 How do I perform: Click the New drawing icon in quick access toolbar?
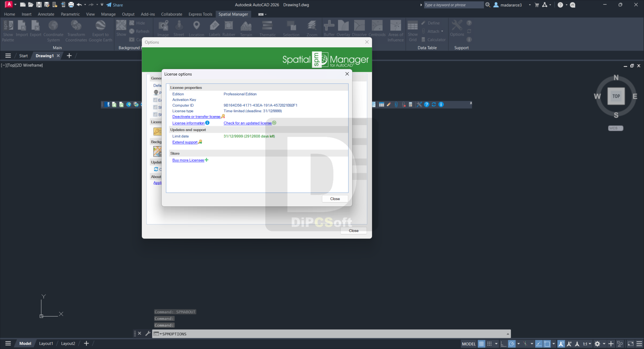(23, 5)
